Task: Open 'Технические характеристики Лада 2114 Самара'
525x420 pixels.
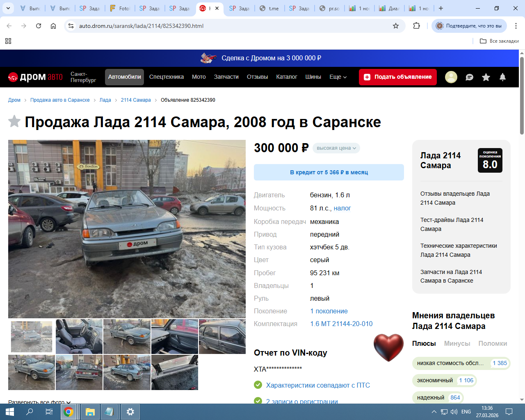Action: click(459, 250)
